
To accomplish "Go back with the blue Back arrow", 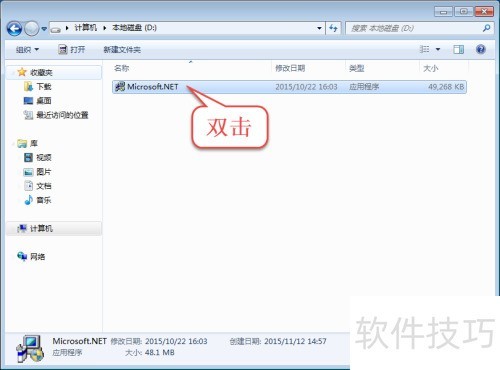I will tap(14, 29).
